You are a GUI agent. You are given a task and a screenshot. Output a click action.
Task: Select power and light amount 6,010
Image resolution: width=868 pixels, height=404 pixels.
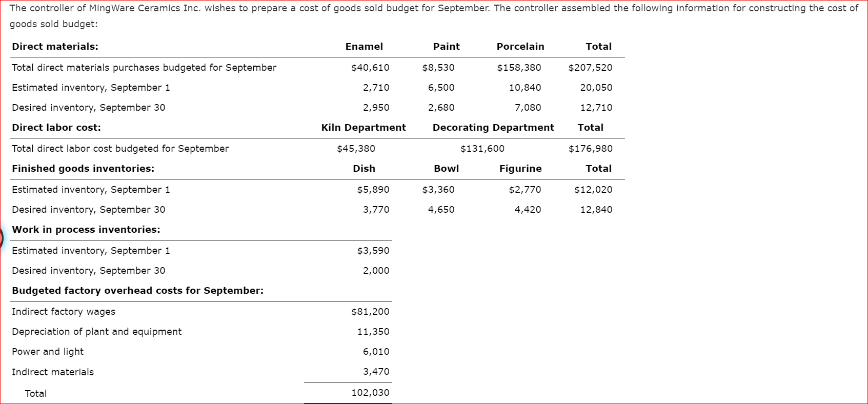point(376,352)
